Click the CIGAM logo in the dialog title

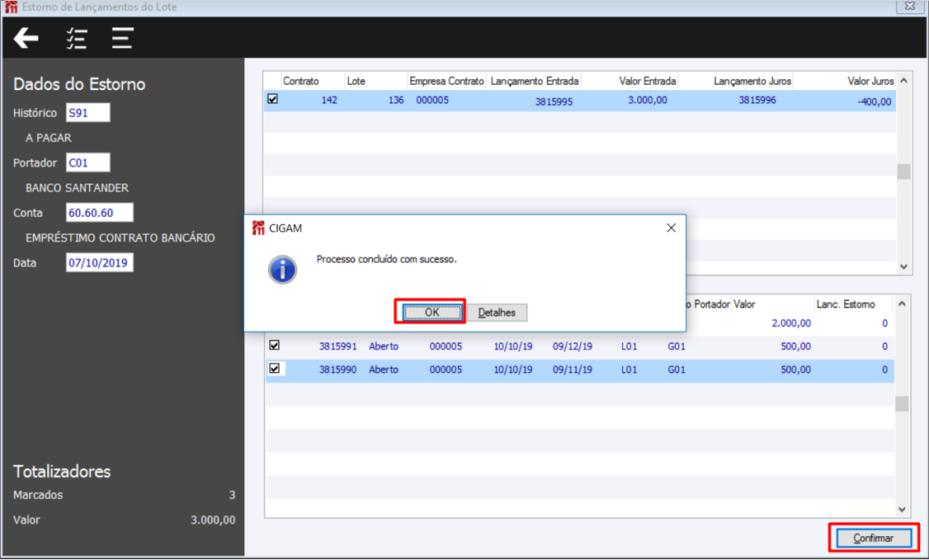point(258,228)
